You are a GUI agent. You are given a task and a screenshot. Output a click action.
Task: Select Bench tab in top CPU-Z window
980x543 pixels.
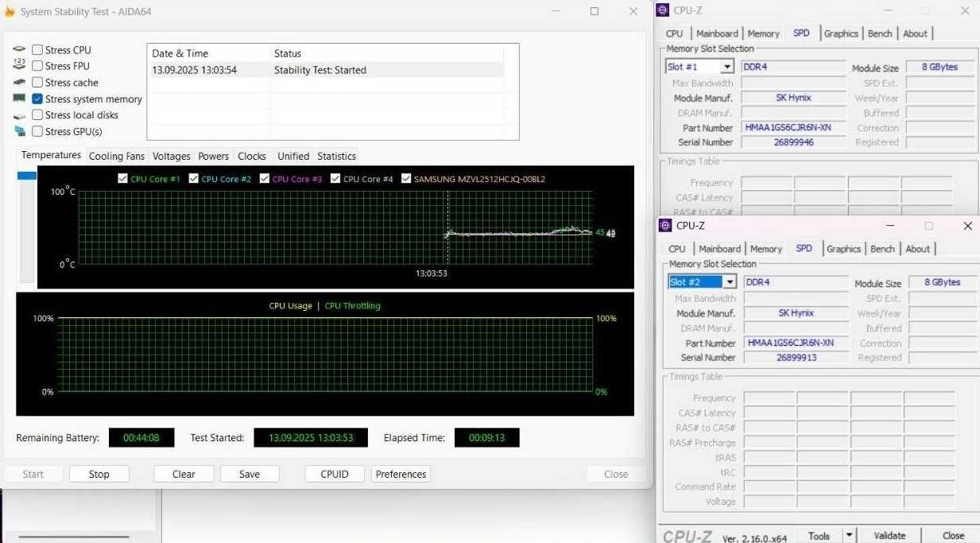[x=880, y=33]
